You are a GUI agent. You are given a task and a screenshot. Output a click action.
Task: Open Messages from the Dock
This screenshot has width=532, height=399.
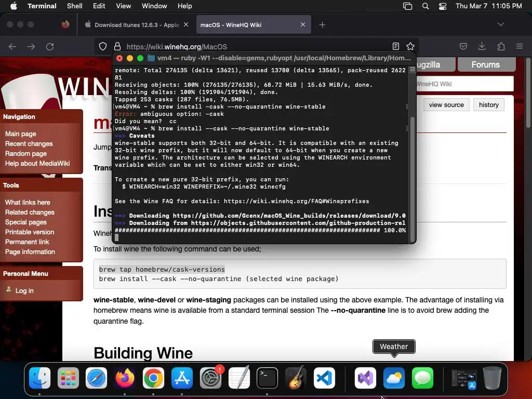point(422,378)
